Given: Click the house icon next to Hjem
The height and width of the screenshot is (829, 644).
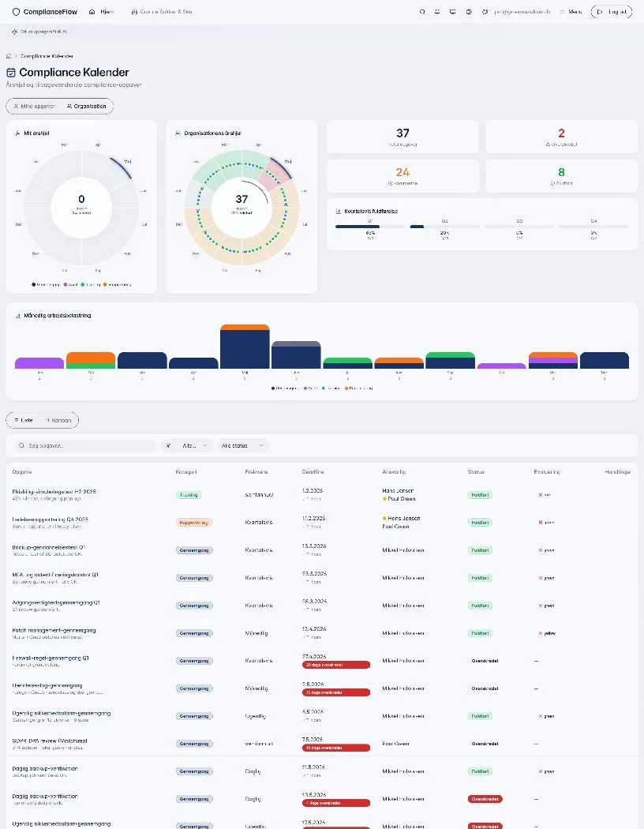Looking at the screenshot, I should (x=92, y=12).
